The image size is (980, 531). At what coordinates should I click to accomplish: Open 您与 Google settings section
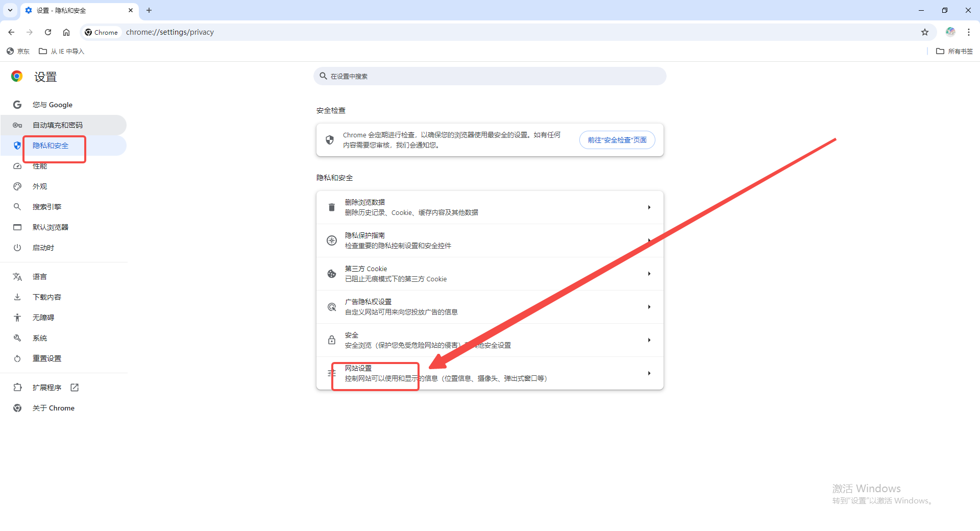[x=63, y=105]
